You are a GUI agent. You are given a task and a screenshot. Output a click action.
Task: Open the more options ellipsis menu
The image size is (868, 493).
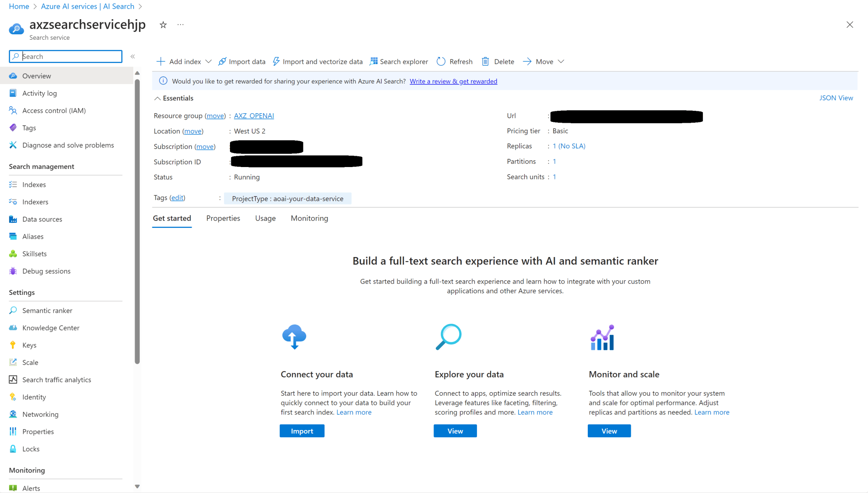tap(181, 25)
